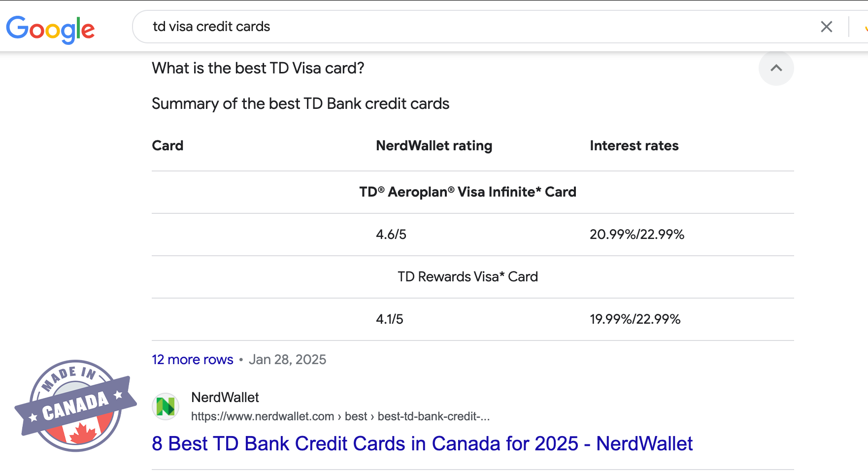The width and height of the screenshot is (868, 474).
Task: Click into the search box text
Action: [211, 27]
